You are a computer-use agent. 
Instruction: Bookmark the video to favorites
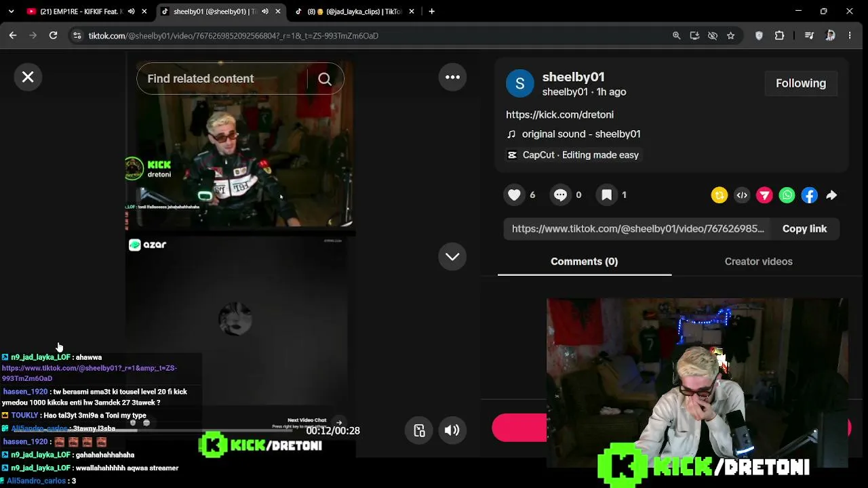pyautogui.click(x=606, y=195)
